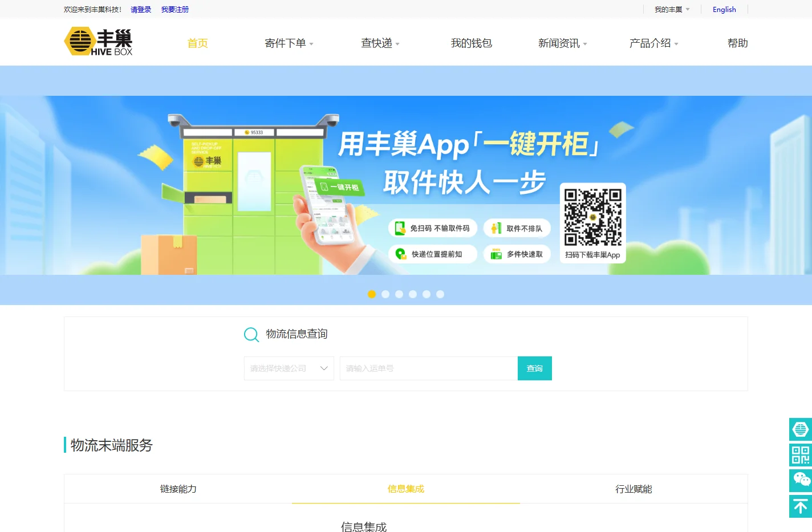Click the magnifier icon beside 物流信息查询
812x532 pixels.
click(251, 335)
